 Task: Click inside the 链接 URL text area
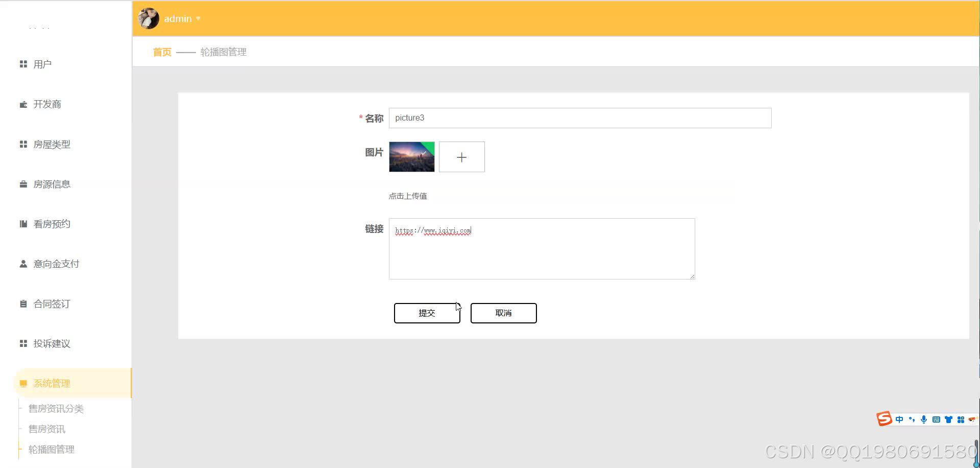coord(541,249)
